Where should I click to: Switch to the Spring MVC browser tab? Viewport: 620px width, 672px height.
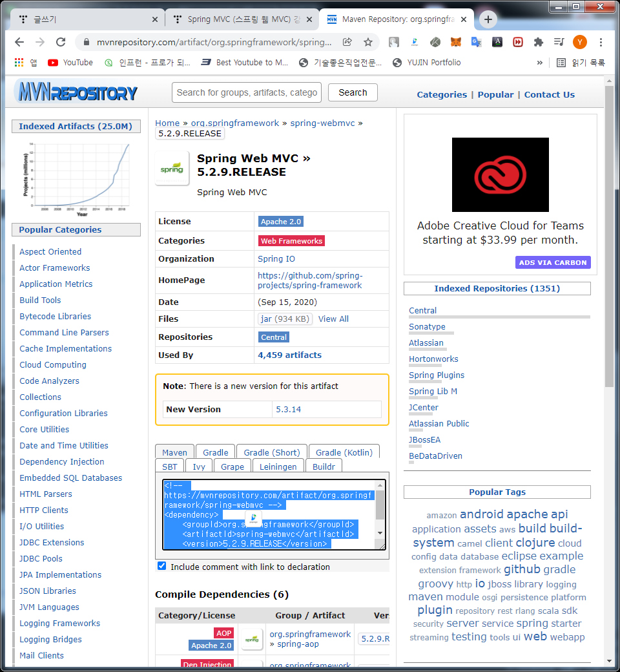point(242,19)
